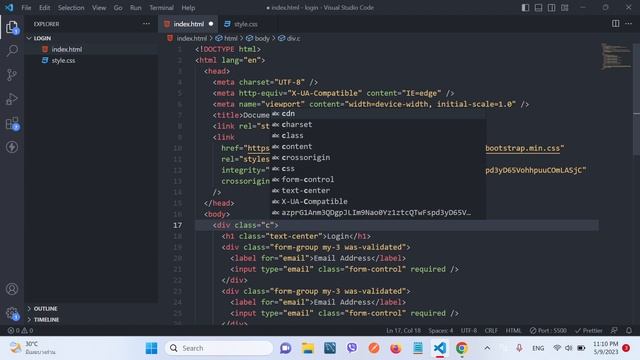
Task: Click Ln 17, Col 18 status item
Action: point(403,331)
